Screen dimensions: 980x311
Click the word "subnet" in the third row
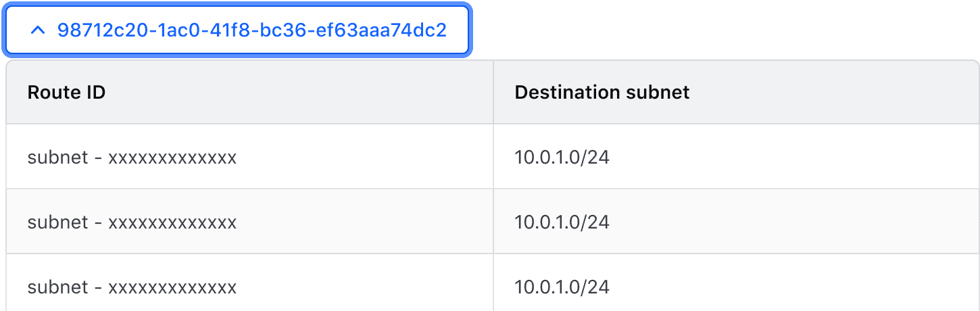click(57, 287)
